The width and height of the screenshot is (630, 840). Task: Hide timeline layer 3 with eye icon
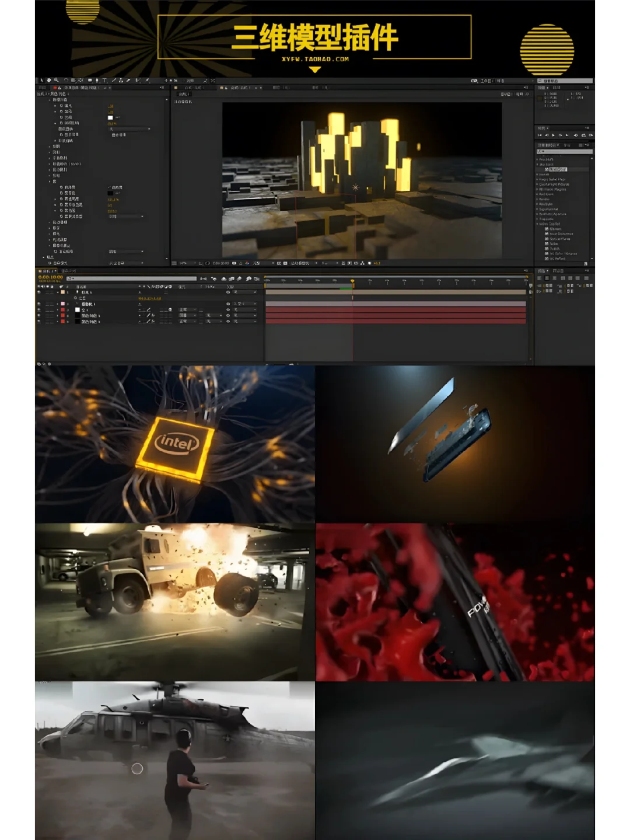tap(39, 309)
